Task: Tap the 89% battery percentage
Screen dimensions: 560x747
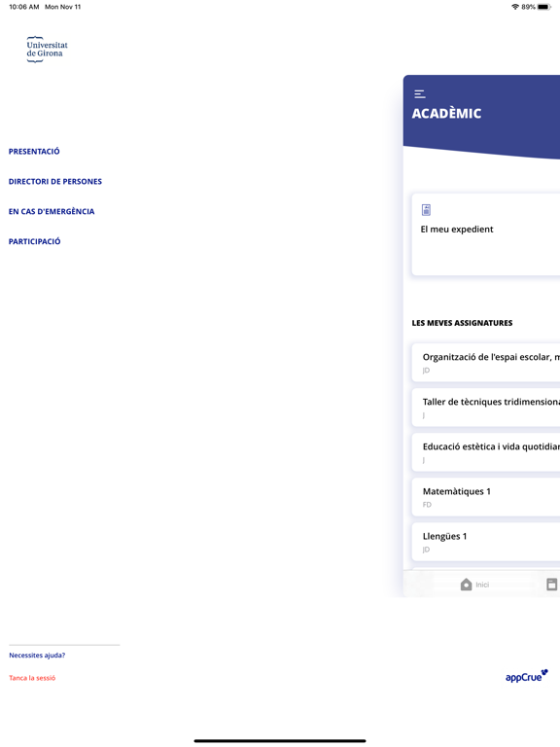Action: [528, 7]
